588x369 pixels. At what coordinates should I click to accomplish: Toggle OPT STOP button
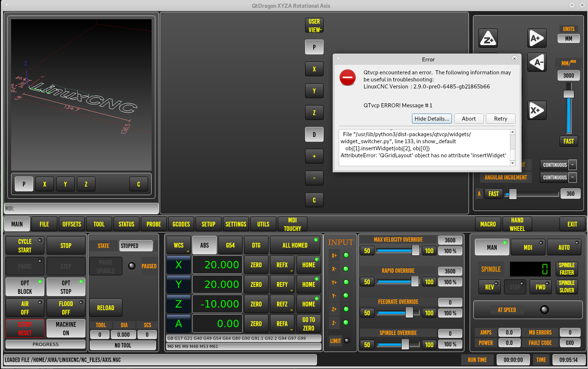66,287
